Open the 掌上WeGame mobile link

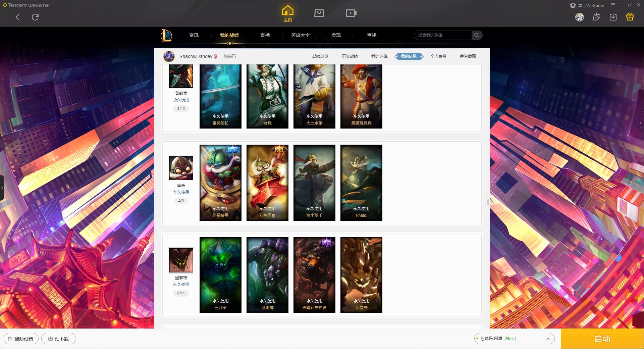point(587,5)
